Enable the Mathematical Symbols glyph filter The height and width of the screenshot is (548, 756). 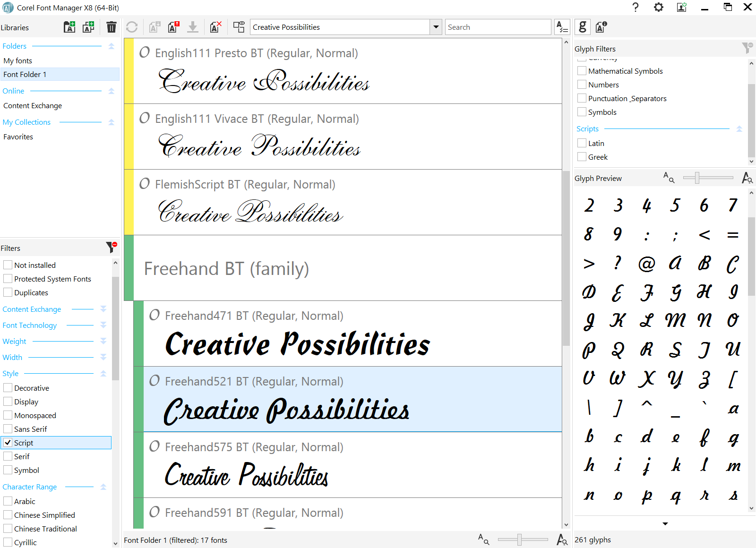(582, 70)
